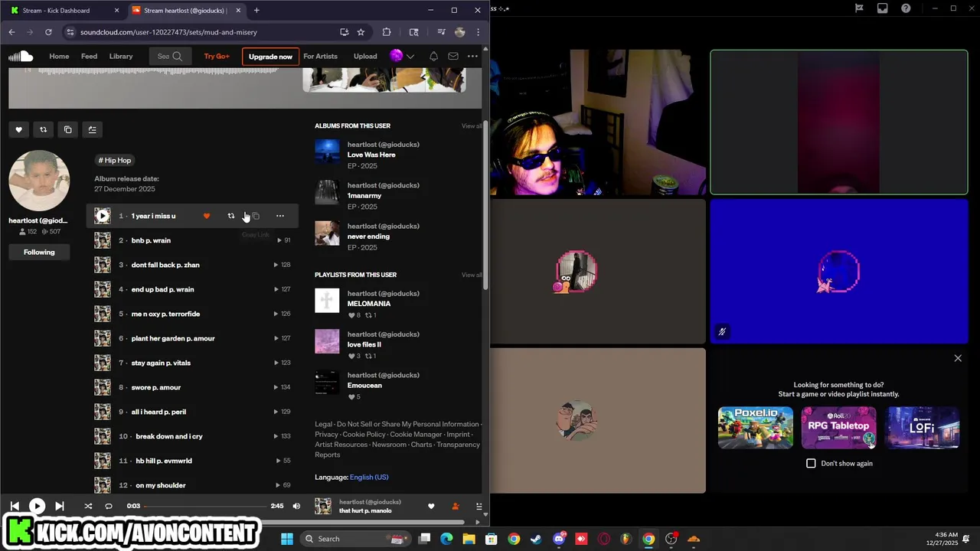Go to the Home nav item
Image resolution: width=980 pixels, height=551 pixels.
(x=59, y=56)
